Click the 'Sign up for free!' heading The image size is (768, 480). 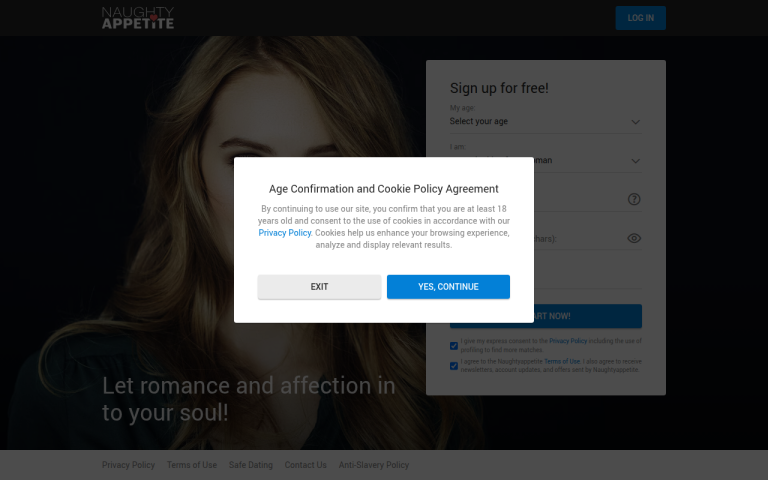coord(499,88)
